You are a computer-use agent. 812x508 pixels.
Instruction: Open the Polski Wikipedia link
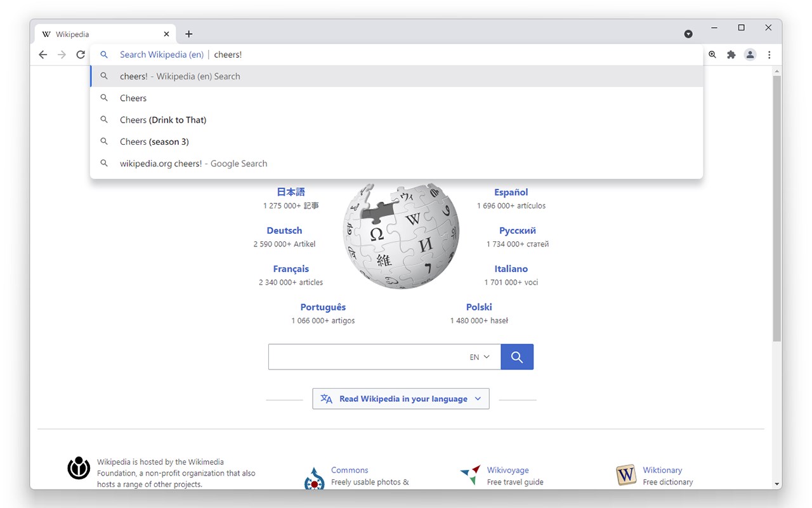click(x=479, y=307)
